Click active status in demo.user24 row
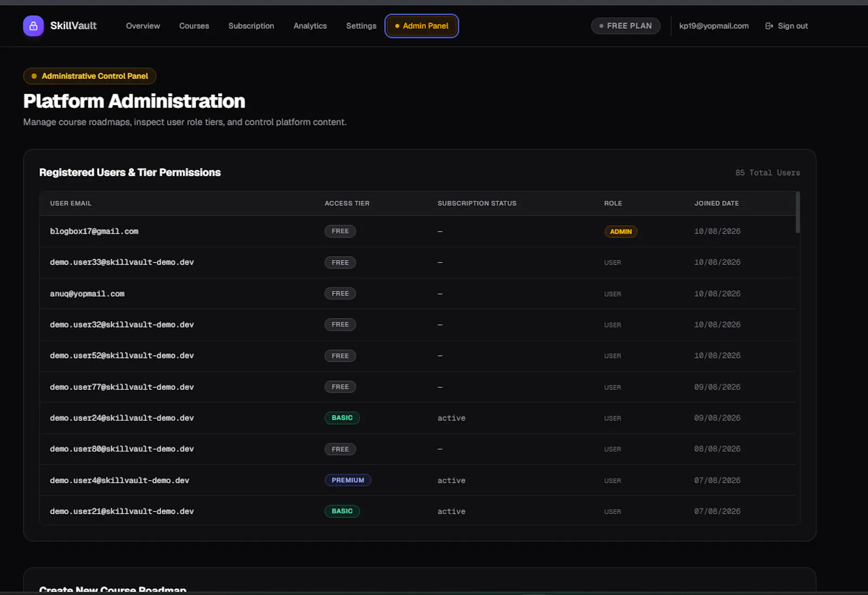The image size is (868, 595). (x=451, y=418)
